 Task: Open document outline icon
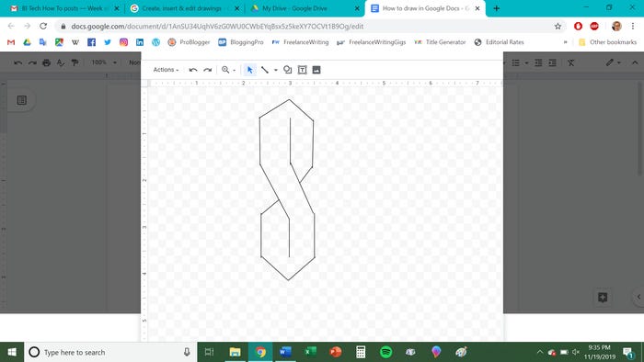click(x=22, y=100)
